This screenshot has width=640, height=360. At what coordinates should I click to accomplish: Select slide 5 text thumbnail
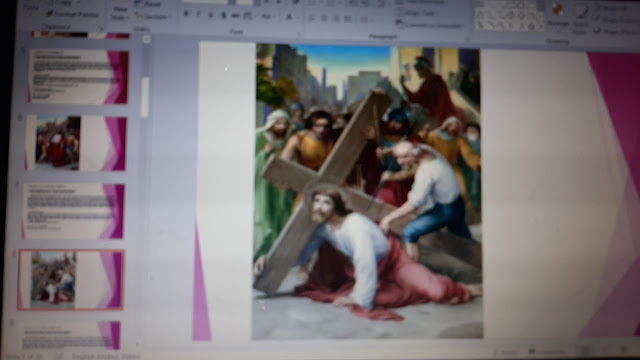pos(78,77)
